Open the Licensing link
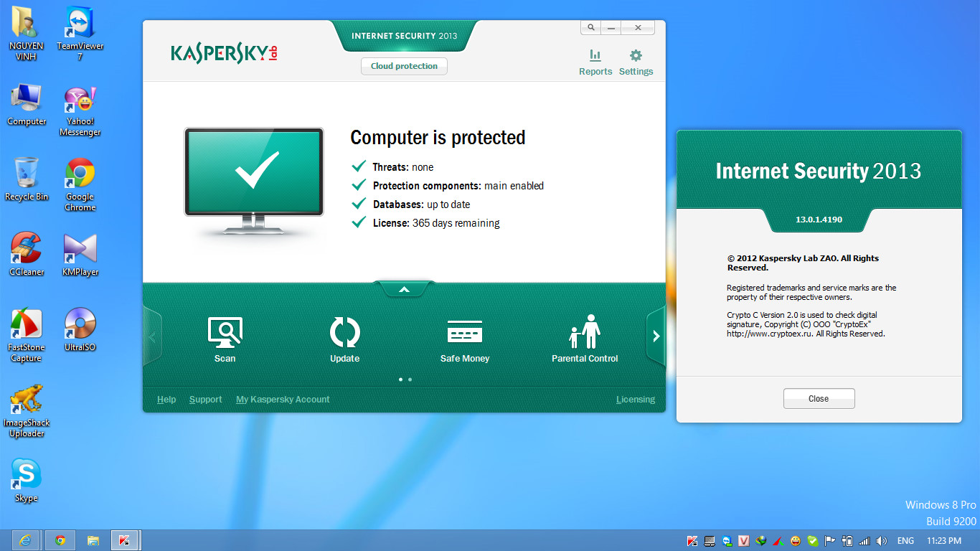This screenshot has height=551, width=980. (x=636, y=400)
